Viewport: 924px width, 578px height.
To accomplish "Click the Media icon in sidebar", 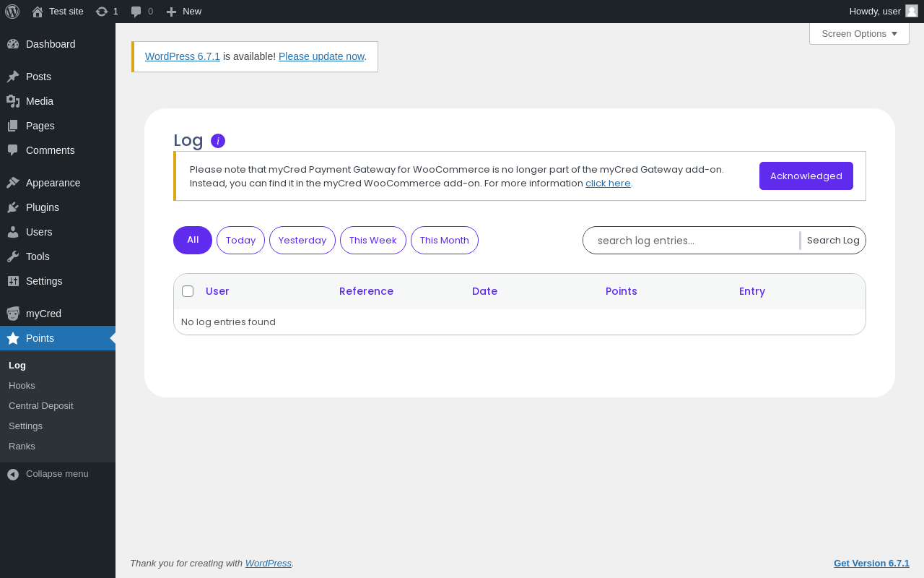I will [x=13, y=101].
